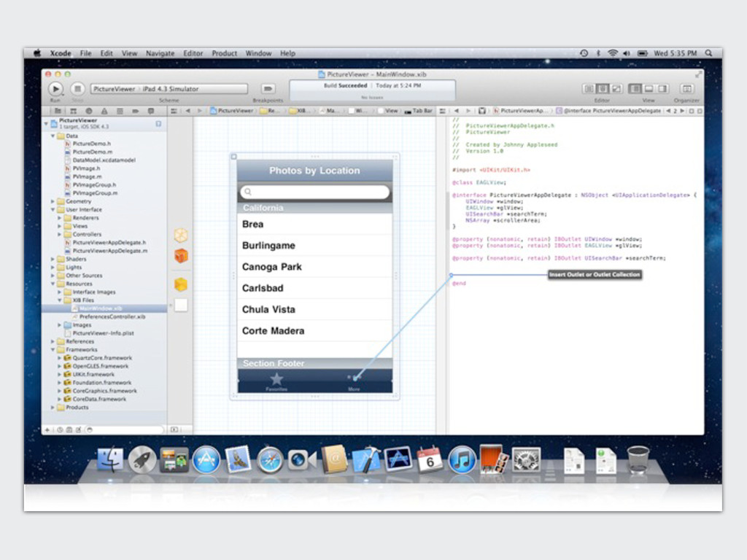Go to next counterpart in the assistant editor
Viewport: 747px width, 560px height.
pos(682,111)
